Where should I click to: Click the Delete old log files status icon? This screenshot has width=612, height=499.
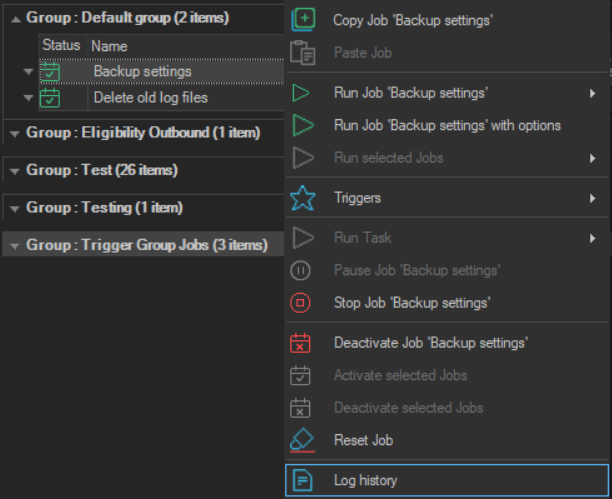tap(50, 98)
